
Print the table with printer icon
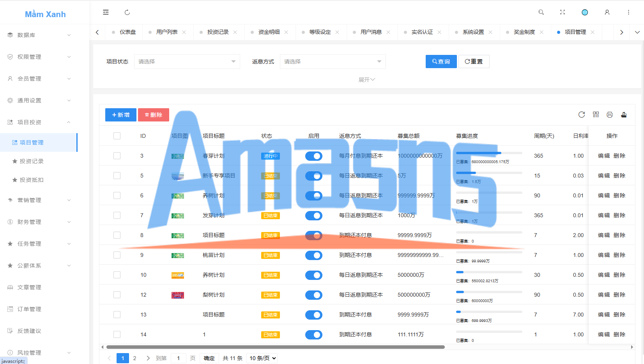tap(610, 114)
